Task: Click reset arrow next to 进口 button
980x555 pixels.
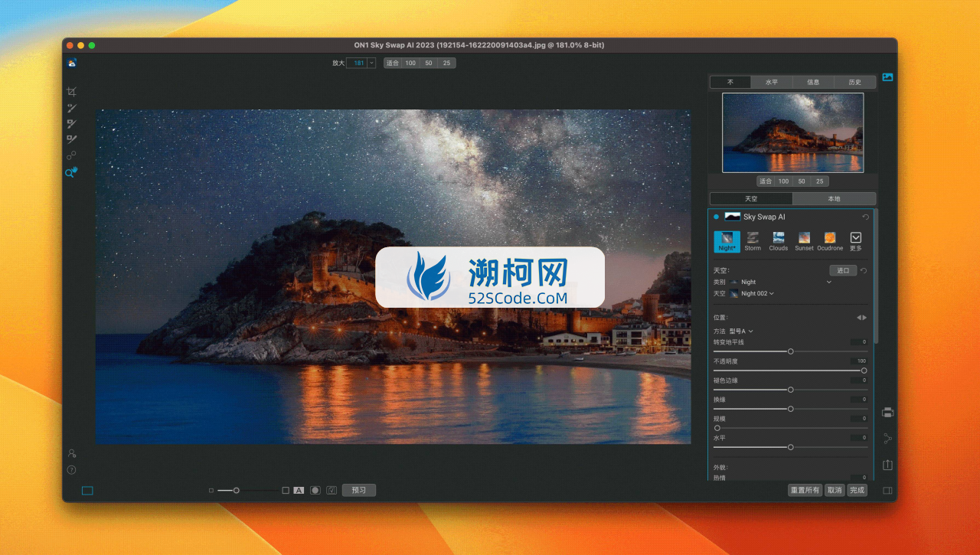Action: click(x=864, y=270)
